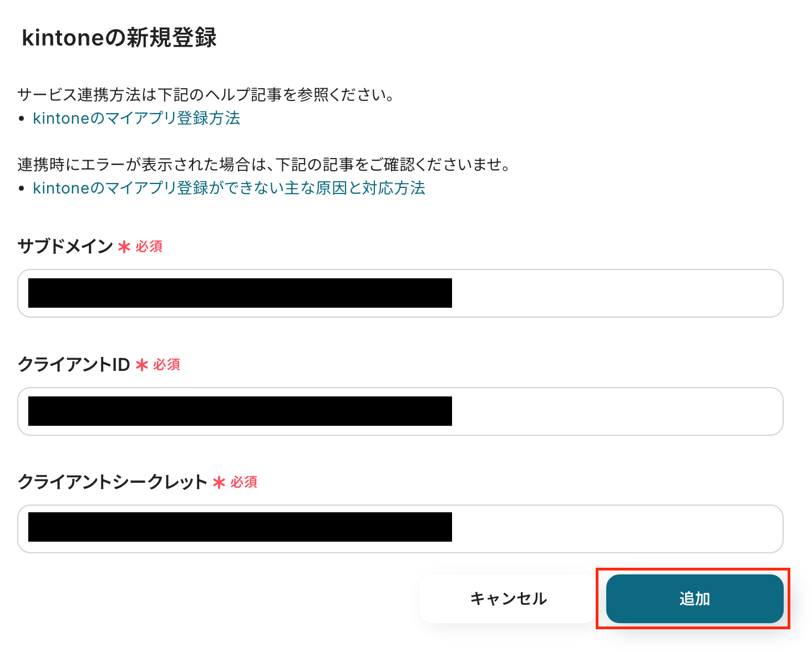The height and width of the screenshot is (652, 812).
Task: Click the bullet before the 原因と対応方法 link
Action: [22, 189]
